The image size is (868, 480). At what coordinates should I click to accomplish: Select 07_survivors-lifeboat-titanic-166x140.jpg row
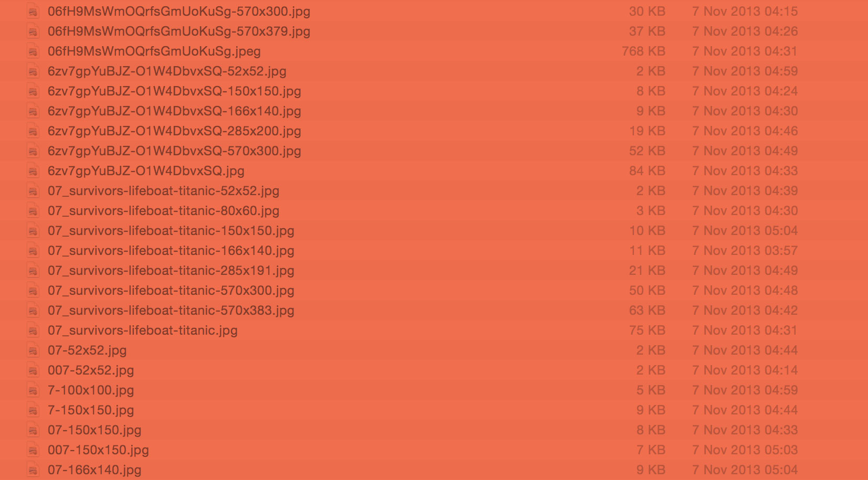(x=434, y=251)
